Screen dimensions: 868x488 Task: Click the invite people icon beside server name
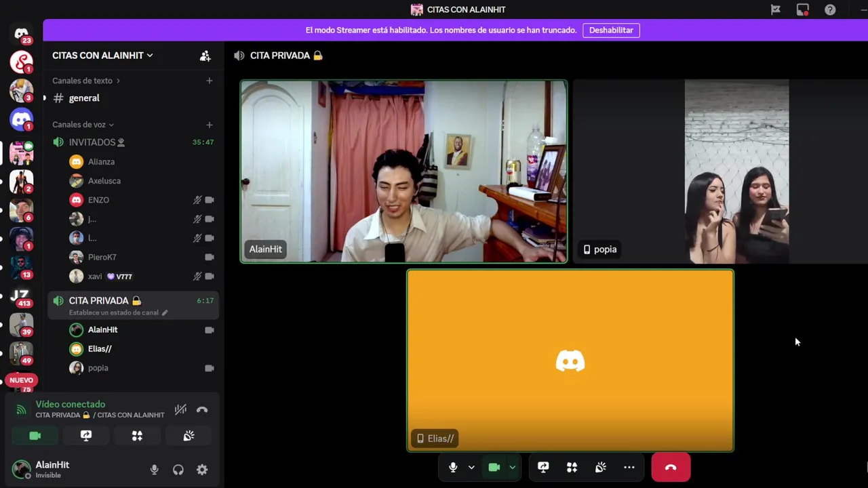[205, 56]
